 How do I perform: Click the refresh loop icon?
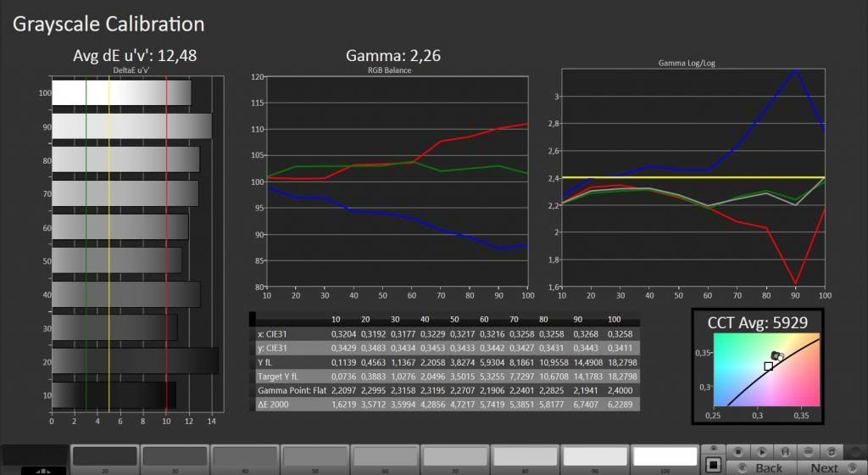832,452
